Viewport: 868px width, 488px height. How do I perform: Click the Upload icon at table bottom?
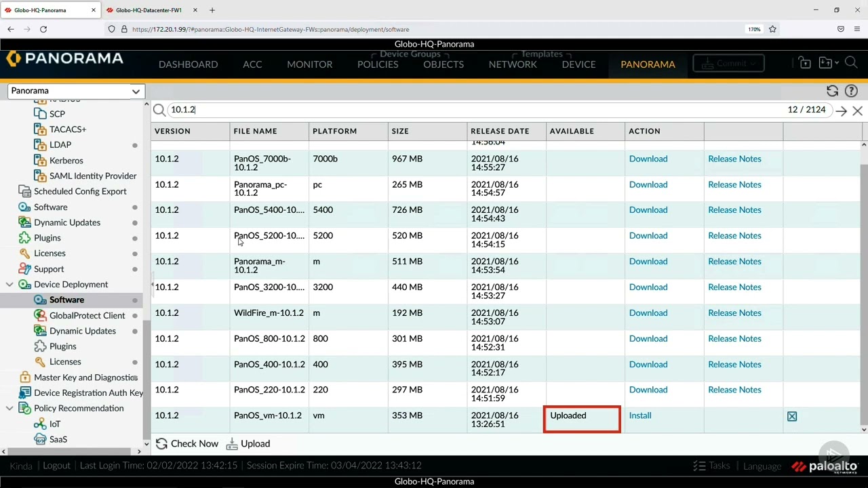[232, 444]
